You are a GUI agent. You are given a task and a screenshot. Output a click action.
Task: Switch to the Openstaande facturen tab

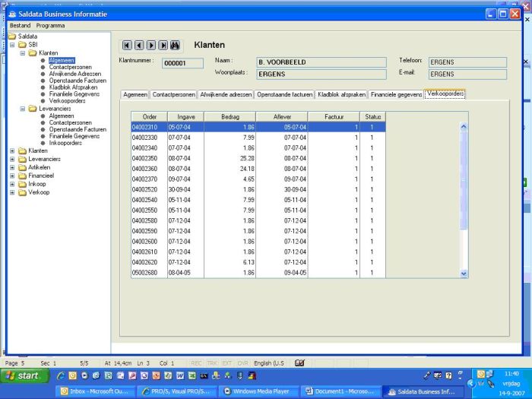click(284, 95)
